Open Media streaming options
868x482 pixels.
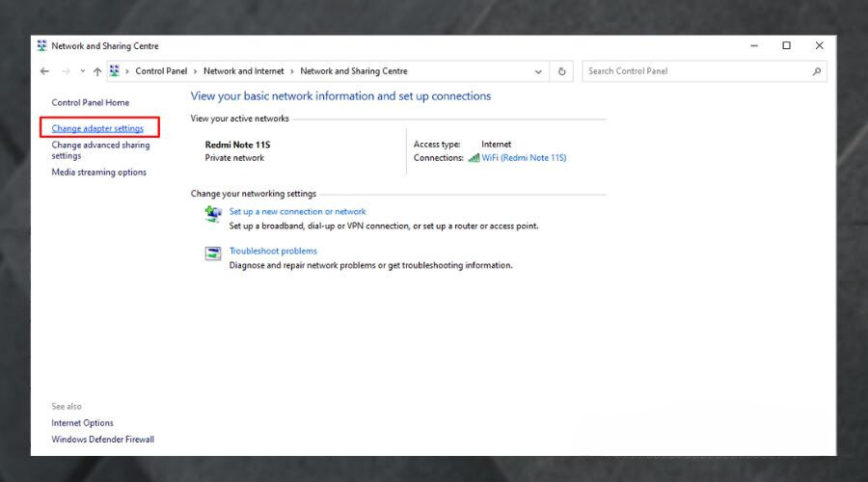click(98, 173)
